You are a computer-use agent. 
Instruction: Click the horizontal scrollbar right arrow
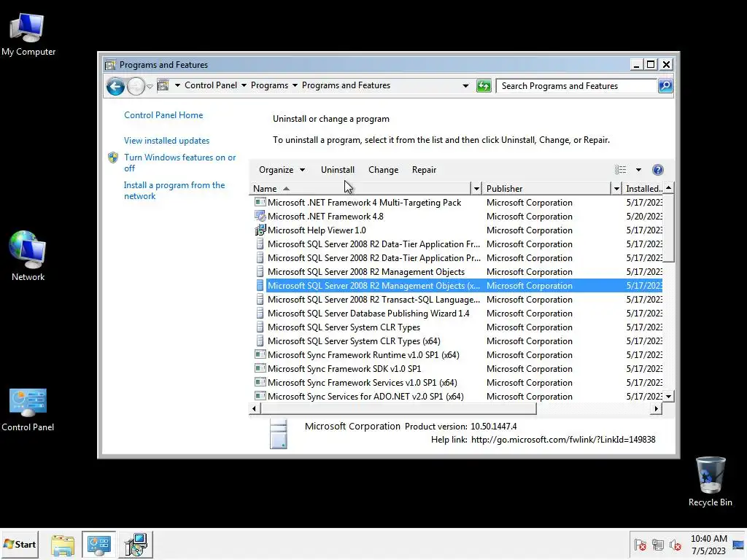click(657, 408)
